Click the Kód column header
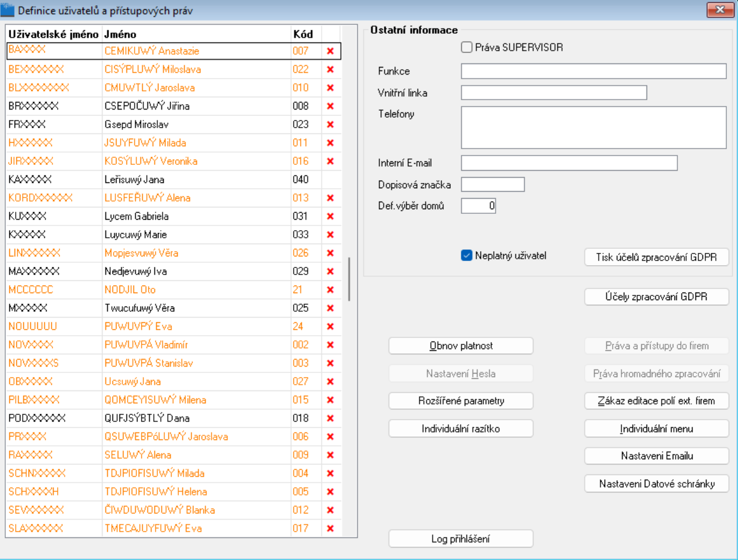 306,34
